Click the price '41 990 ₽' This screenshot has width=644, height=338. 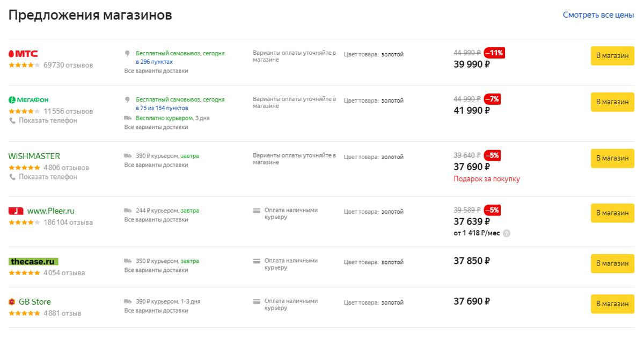tap(472, 110)
